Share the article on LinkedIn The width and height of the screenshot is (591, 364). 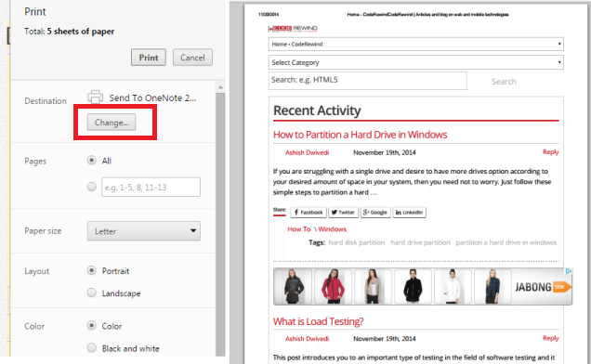[x=409, y=212]
